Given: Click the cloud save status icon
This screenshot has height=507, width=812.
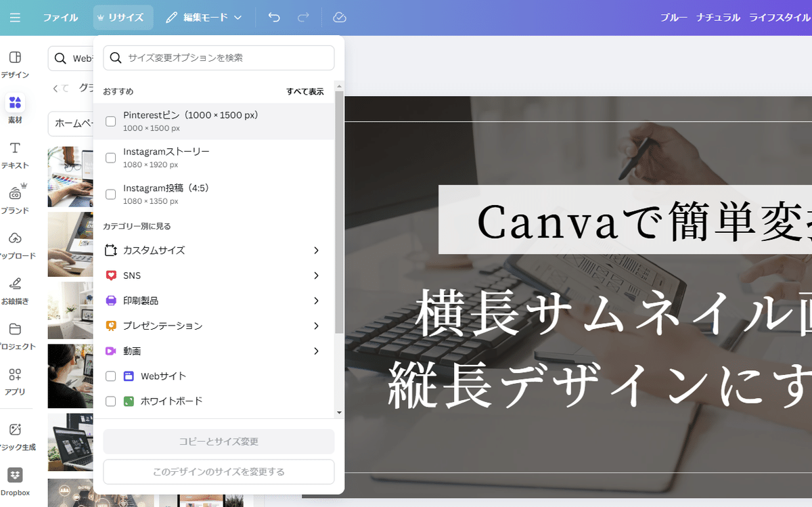Looking at the screenshot, I should 340,18.
